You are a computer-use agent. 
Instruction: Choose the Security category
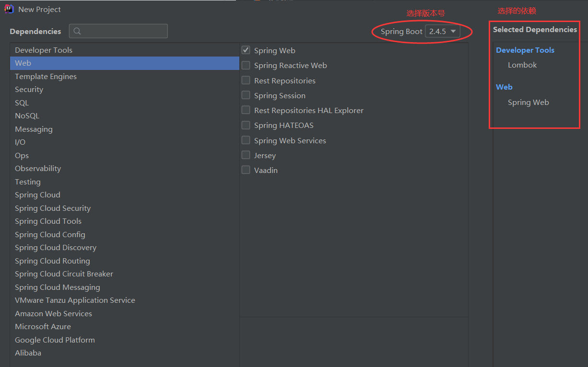pos(124,90)
